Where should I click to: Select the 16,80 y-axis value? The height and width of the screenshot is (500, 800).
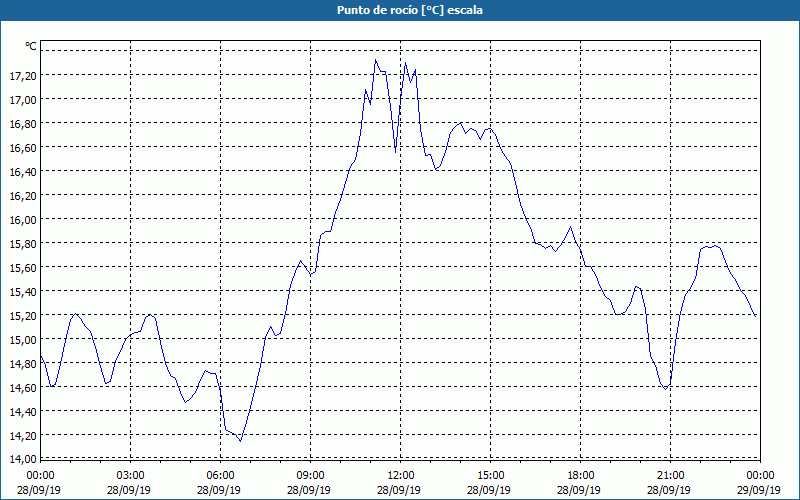pos(23,123)
